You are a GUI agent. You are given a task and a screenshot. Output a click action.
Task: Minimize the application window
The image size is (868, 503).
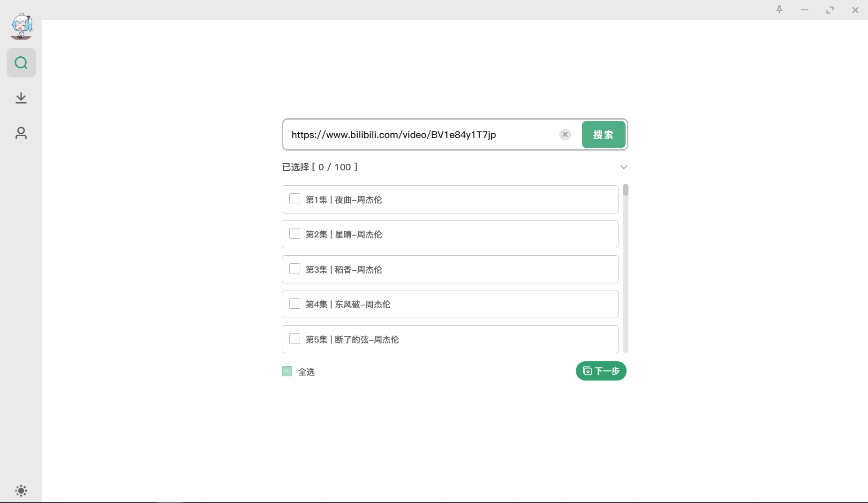tap(805, 10)
